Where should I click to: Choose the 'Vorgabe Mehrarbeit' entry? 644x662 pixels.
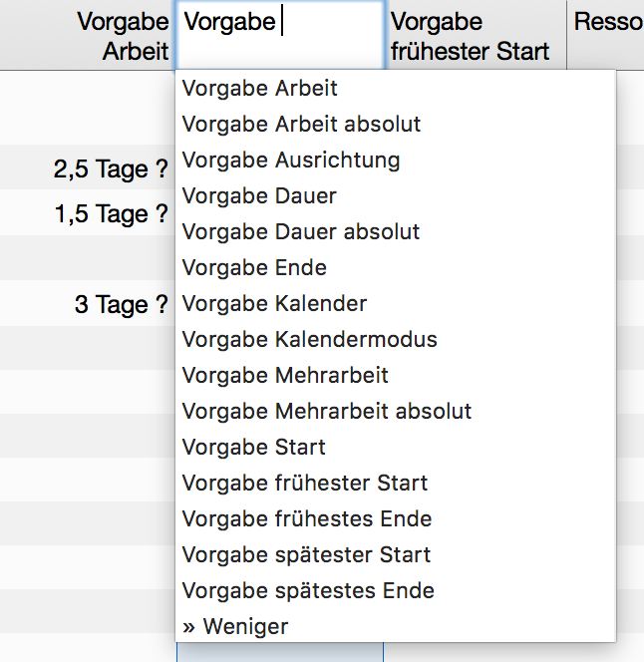(285, 376)
